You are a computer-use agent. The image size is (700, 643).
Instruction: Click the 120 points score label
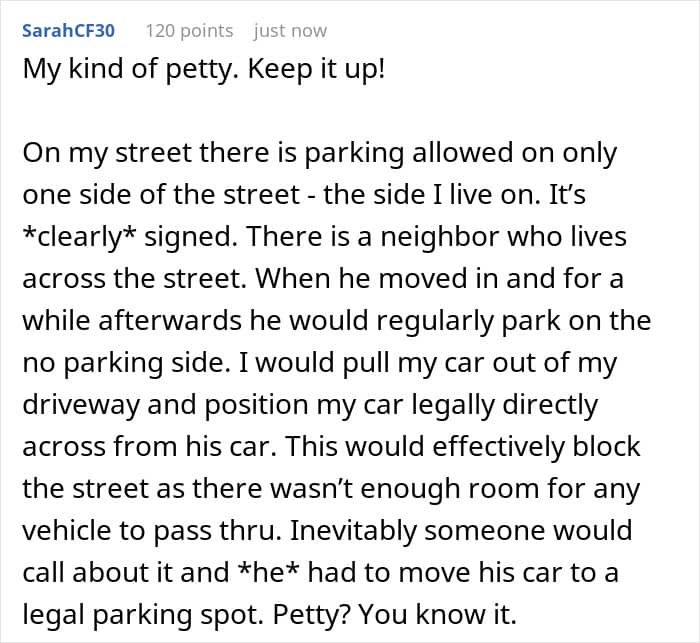tap(189, 31)
